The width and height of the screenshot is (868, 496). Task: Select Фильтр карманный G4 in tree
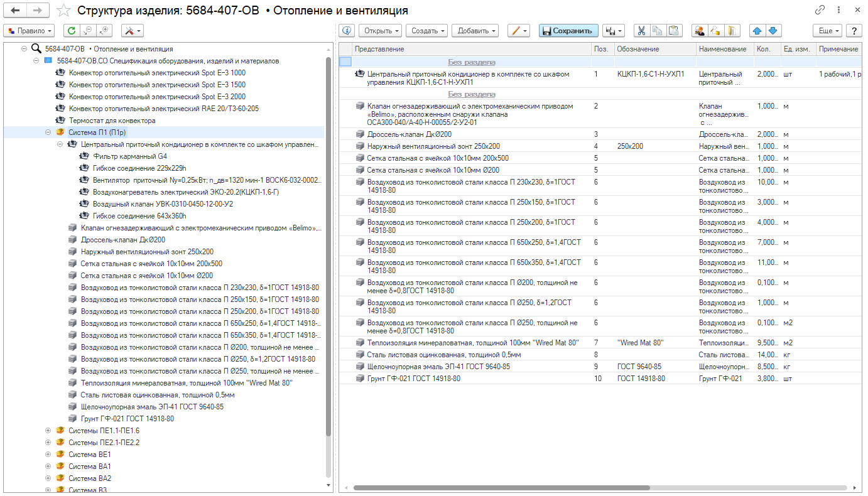pos(129,156)
